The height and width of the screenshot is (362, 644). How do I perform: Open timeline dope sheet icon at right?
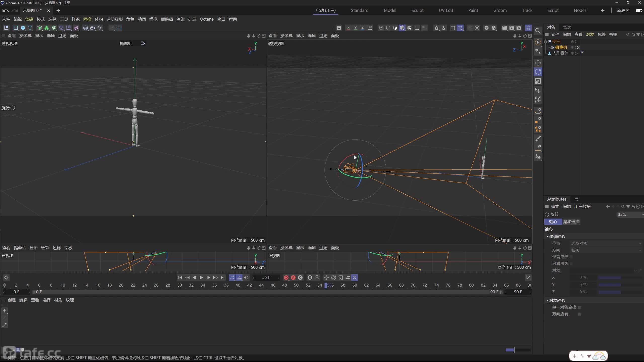528,278
